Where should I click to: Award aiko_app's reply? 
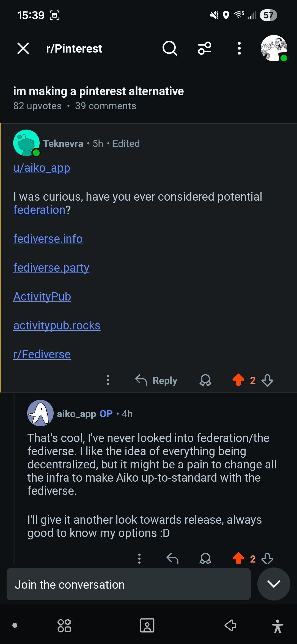(205, 558)
